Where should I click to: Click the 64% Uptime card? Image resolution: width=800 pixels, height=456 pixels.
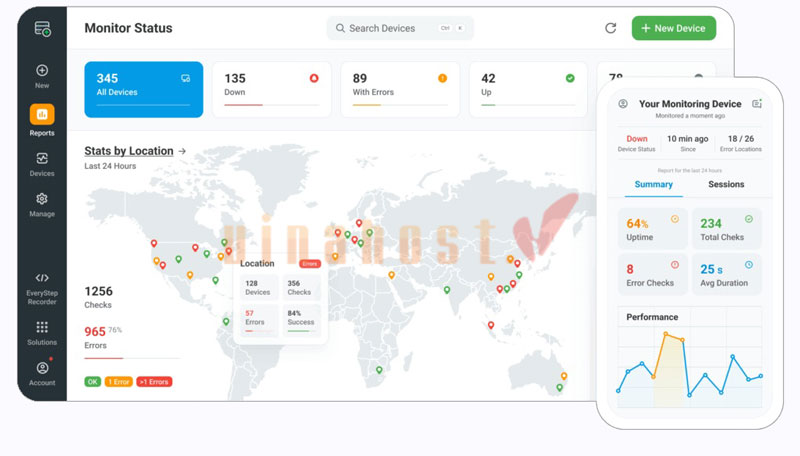click(x=653, y=229)
